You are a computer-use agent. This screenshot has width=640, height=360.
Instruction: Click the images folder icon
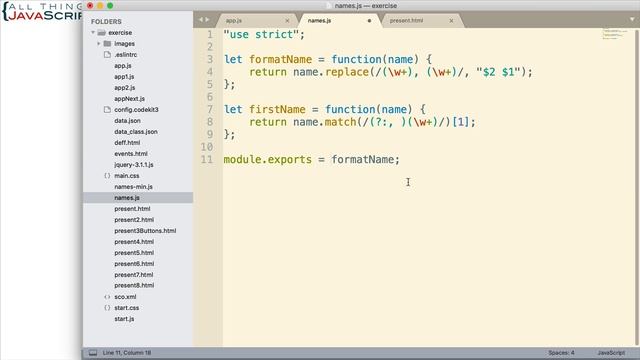click(107, 43)
